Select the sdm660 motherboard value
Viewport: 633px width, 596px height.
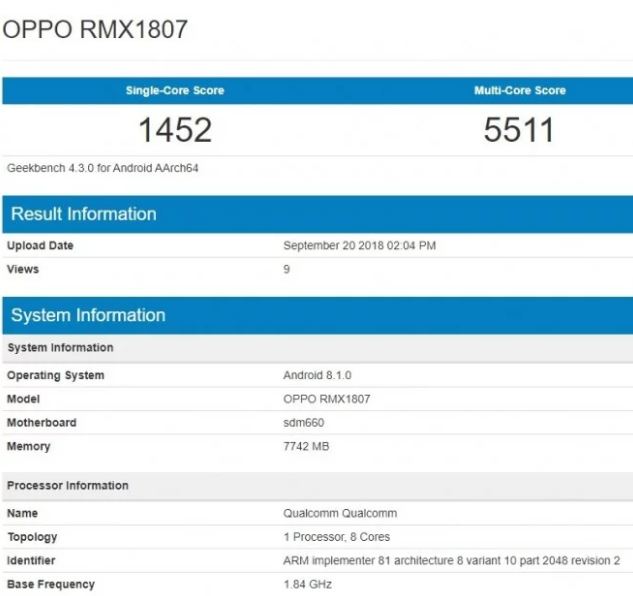(x=304, y=423)
